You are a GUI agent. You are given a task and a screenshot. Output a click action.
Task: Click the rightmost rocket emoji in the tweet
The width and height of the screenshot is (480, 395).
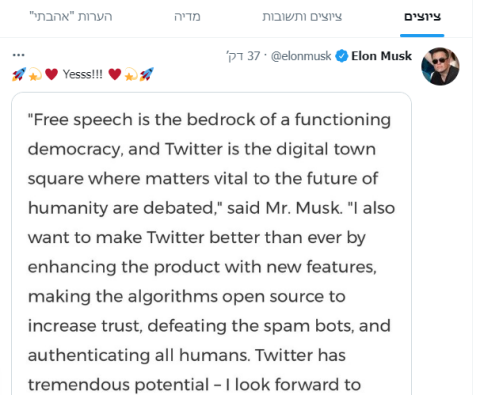tap(147, 74)
